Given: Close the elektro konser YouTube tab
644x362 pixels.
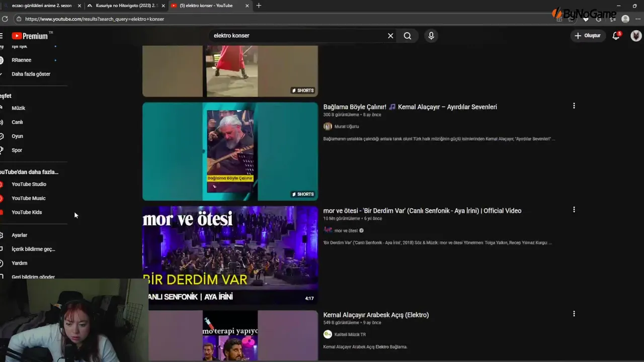Looking at the screenshot, I should (x=247, y=6).
